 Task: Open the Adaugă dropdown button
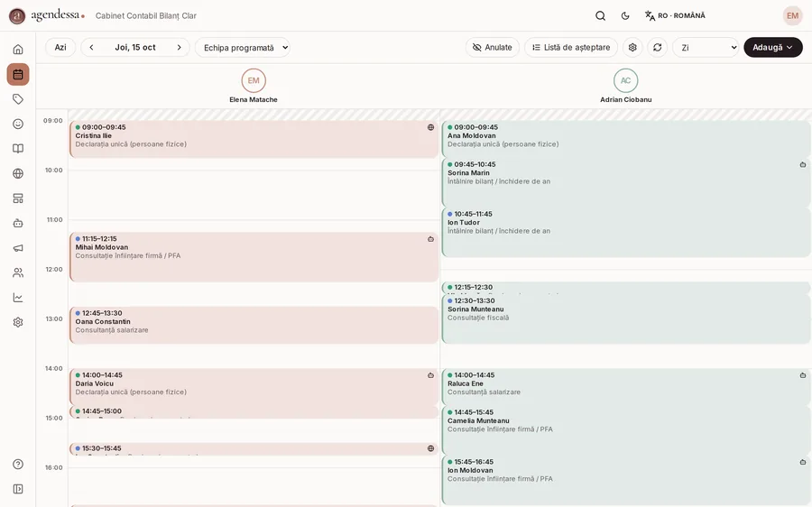click(773, 47)
